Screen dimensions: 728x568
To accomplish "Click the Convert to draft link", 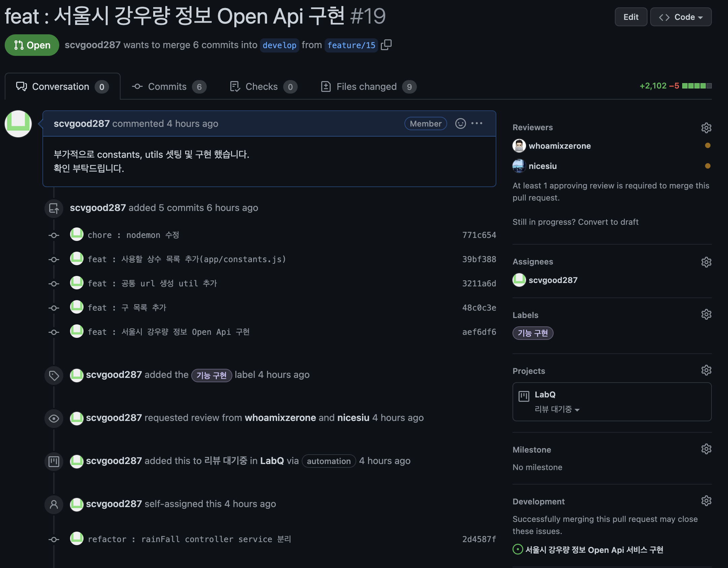I will coord(608,222).
